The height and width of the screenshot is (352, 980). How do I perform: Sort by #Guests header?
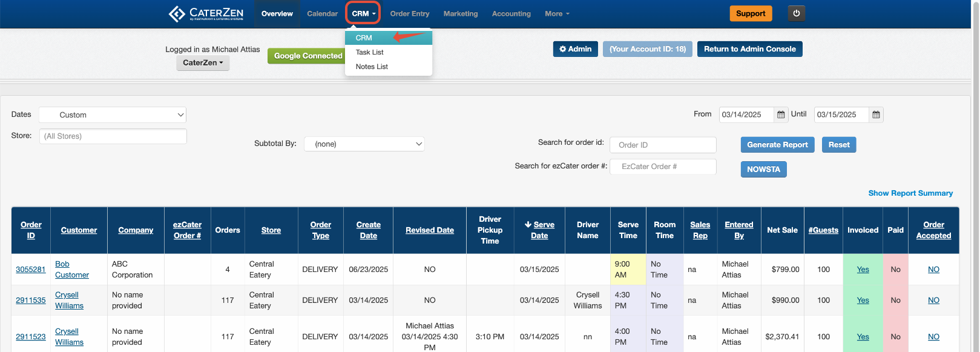[x=823, y=230]
